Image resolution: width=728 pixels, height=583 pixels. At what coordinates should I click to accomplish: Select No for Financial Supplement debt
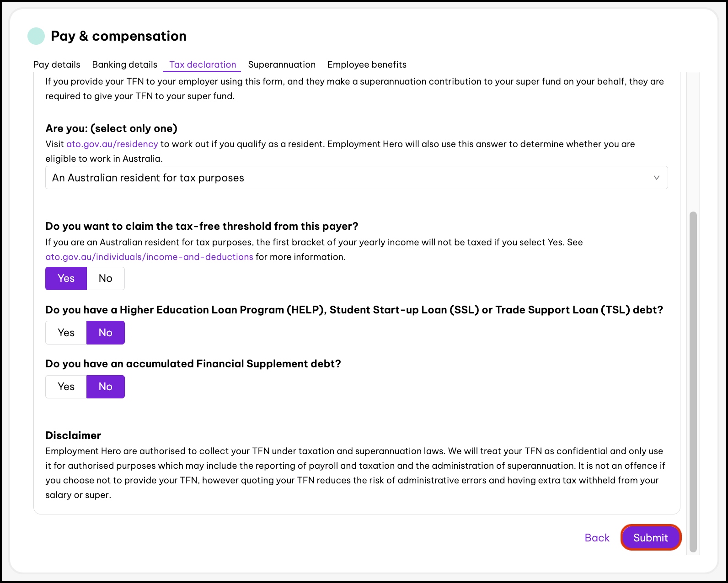point(106,387)
